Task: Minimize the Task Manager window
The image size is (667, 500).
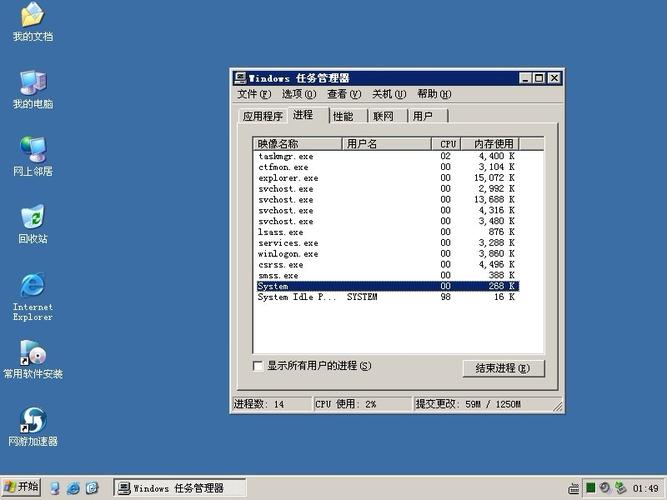Action: point(526,78)
